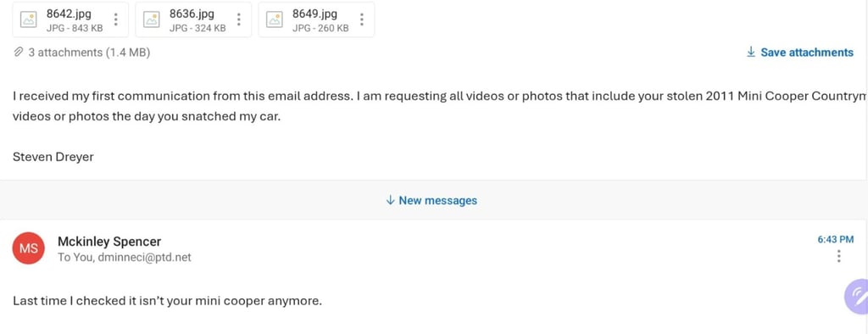The height and width of the screenshot is (334, 868).
Task: Open the 8642.jpg image file icon
Action: pos(28,19)
